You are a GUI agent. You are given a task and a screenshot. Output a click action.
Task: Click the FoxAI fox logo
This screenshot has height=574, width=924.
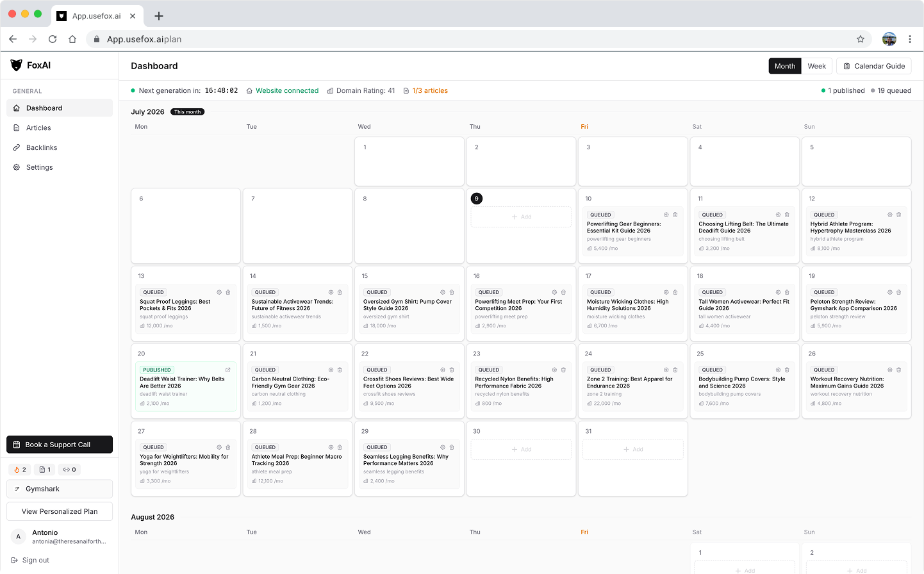click(17, 65)
